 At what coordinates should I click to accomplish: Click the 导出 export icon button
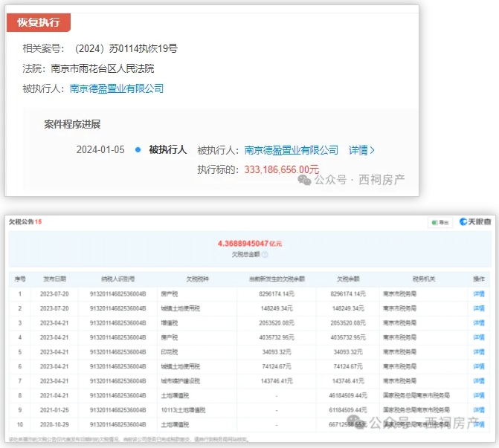click(x=441, y=222)
